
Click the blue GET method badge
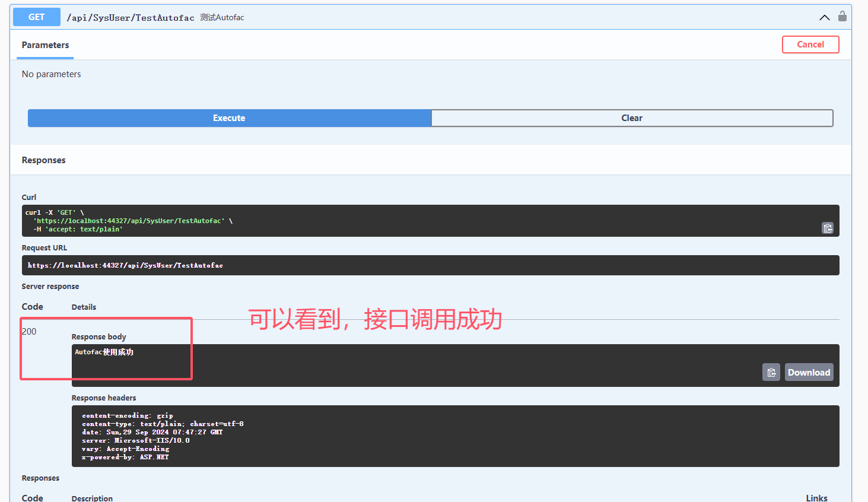[36, 17]
